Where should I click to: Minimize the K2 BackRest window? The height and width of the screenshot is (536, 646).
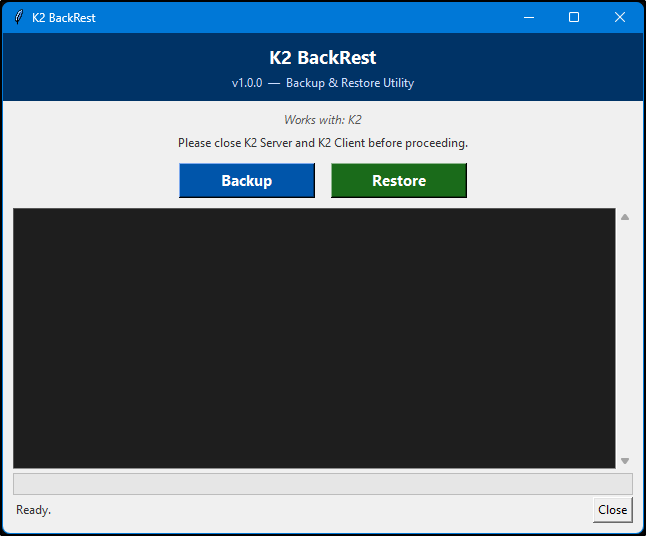click(x=529, y=17)
